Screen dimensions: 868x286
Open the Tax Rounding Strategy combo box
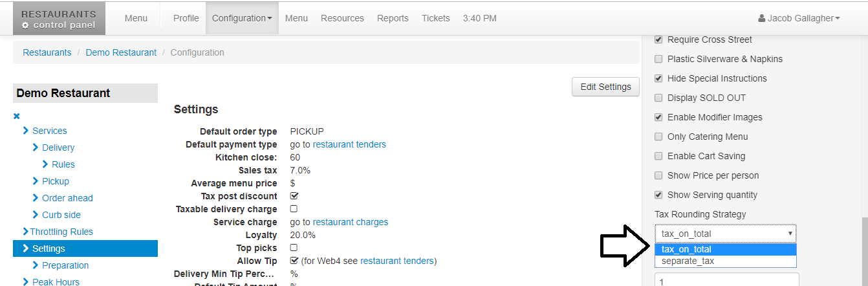(x=725, y=234)
